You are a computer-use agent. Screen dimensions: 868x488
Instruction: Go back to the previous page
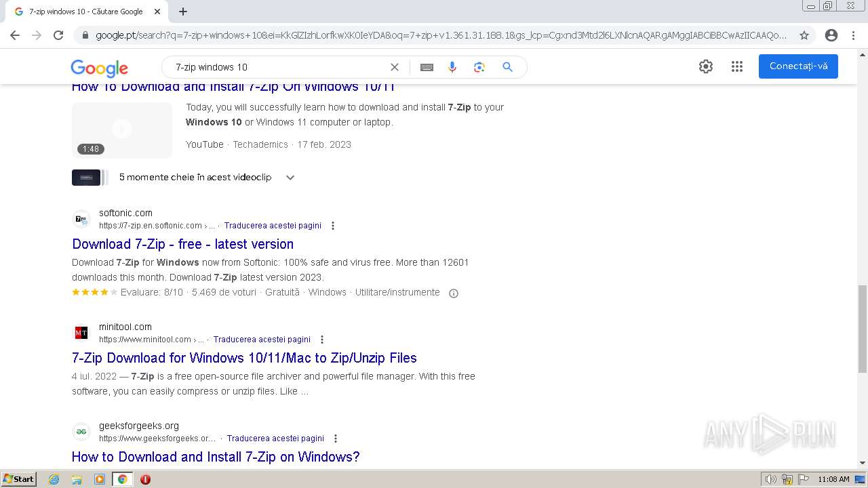[x=15, y=35]
